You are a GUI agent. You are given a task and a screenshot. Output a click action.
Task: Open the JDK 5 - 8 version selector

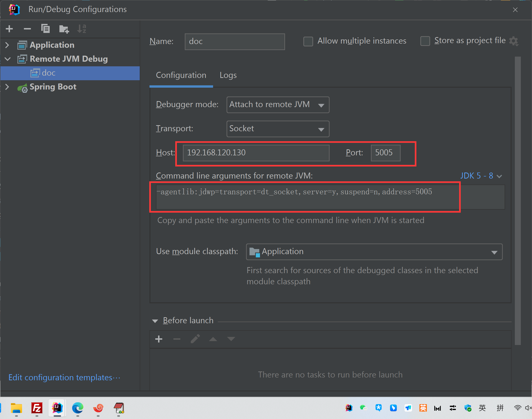(481, 176)
